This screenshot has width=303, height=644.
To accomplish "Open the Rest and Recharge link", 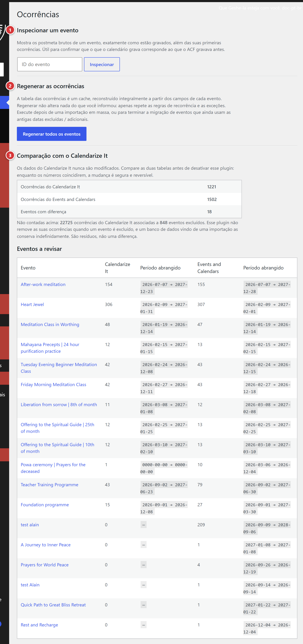I will pos(39,625).
